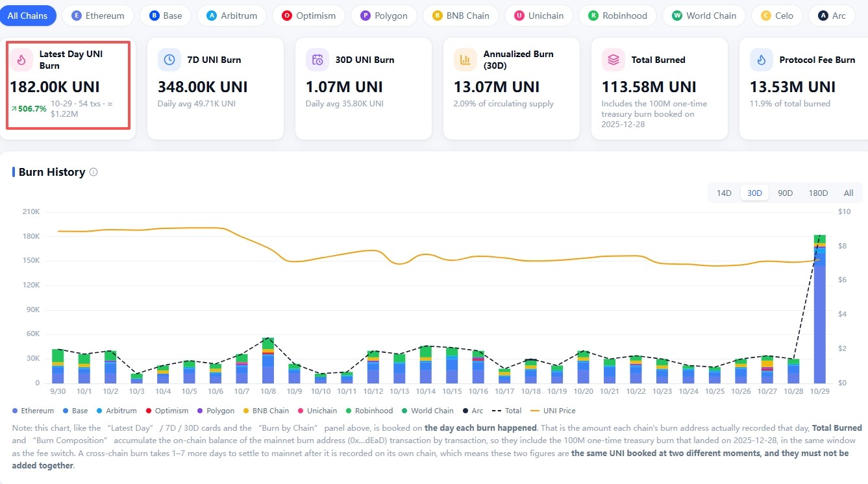Click the 182.00K UNI value
The width and height of the screenshot is (868, 484).
pos(55,87)
